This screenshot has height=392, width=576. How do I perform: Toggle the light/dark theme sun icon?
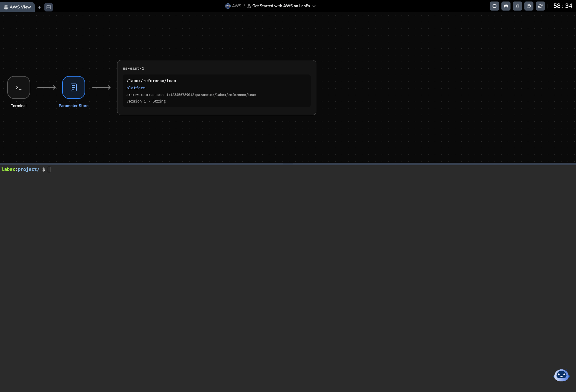click(x=517, y=6)
